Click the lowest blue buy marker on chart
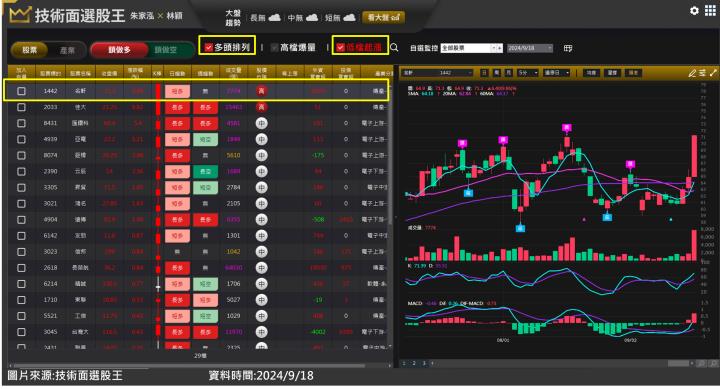The width and height of the screenshot is (720, 389). [520, 228]
